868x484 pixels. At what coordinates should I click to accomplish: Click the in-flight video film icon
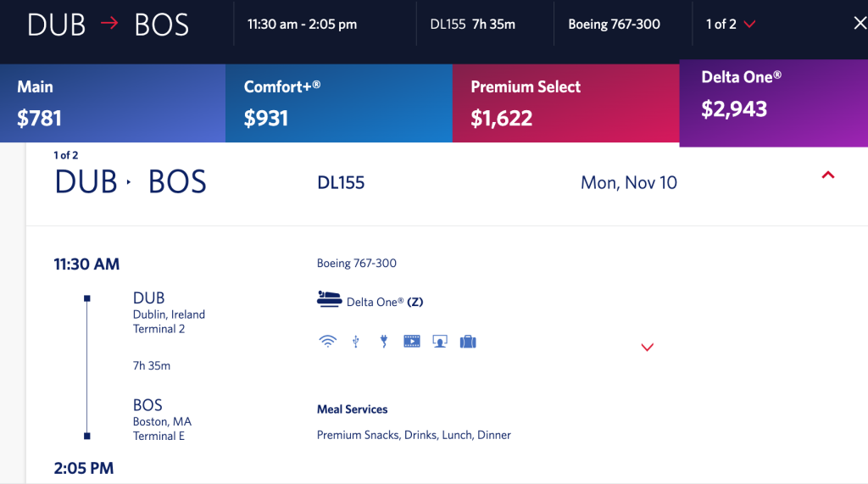tap(412, 342)
